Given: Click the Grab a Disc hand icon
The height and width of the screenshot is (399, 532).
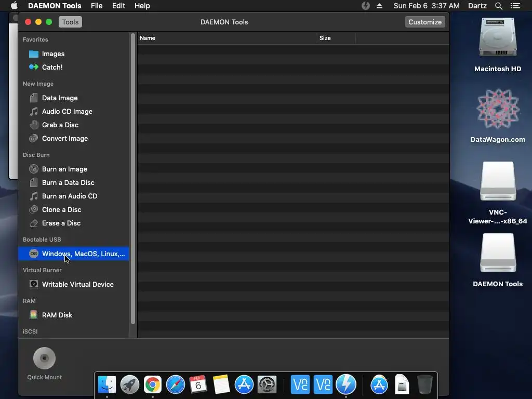Looking at the screenshot, I should (34, 125).
